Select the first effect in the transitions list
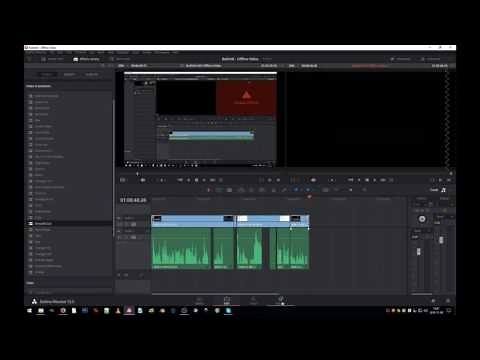Image resolution: width=480 pixels, height=360 pixels. pyautogui.click(x=68, y=96)
